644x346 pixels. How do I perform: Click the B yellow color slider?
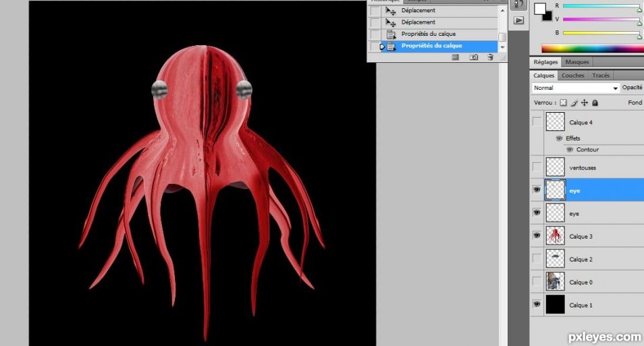coord(601,33)
